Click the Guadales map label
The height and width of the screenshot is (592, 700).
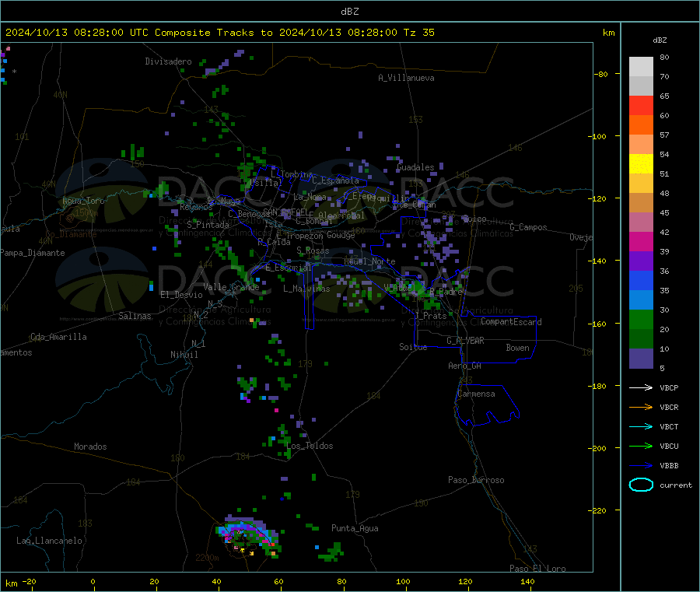pos(415,167)
